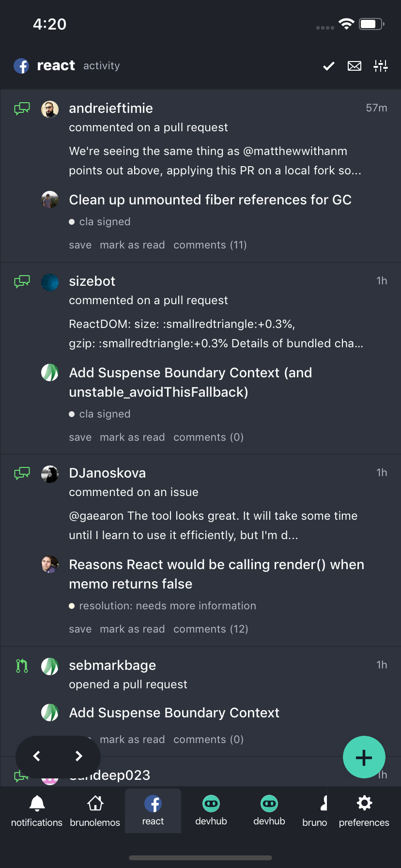Viewport: 401px width, 868px height.
Task: Open the column filters sliders icon
Action: (x=381, y=66)
